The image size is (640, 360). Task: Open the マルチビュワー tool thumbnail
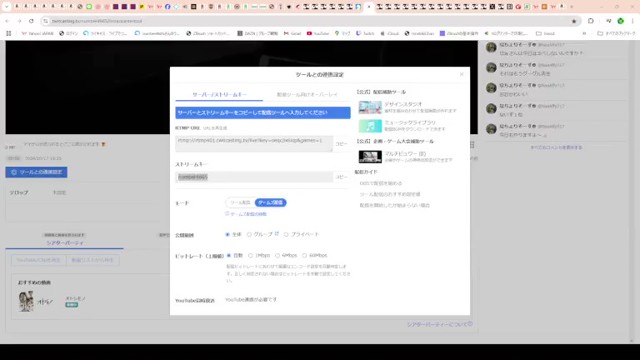[370, 157]
